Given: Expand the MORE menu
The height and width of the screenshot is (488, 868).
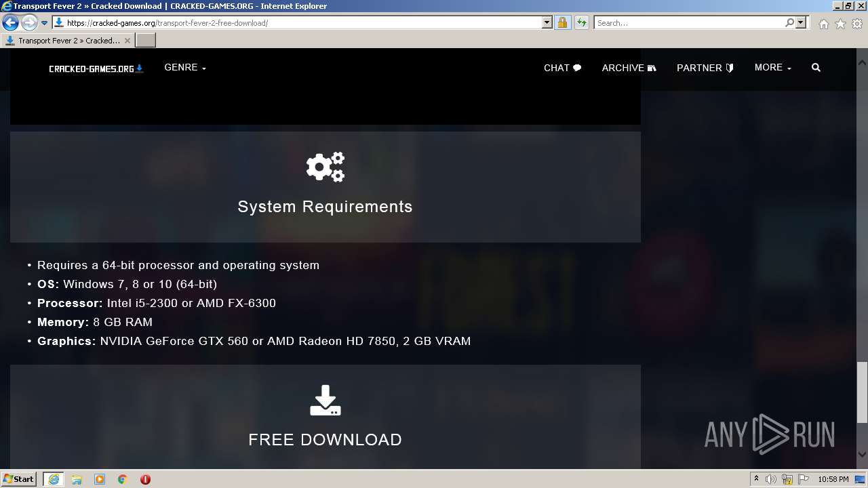Looking at the screenshot, I should 773,68.
